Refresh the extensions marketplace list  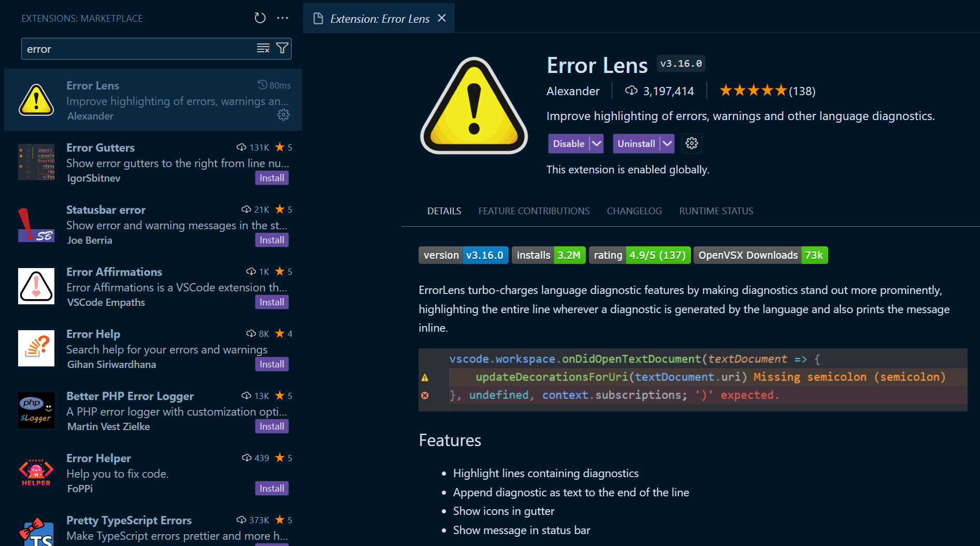click(260, 18)
